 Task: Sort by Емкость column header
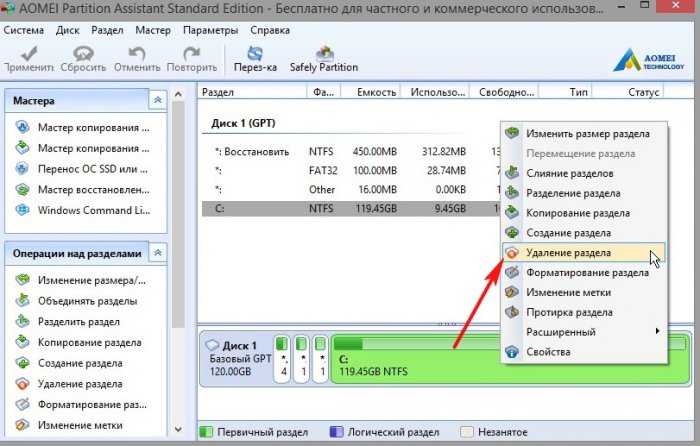[x=371, y=92]
